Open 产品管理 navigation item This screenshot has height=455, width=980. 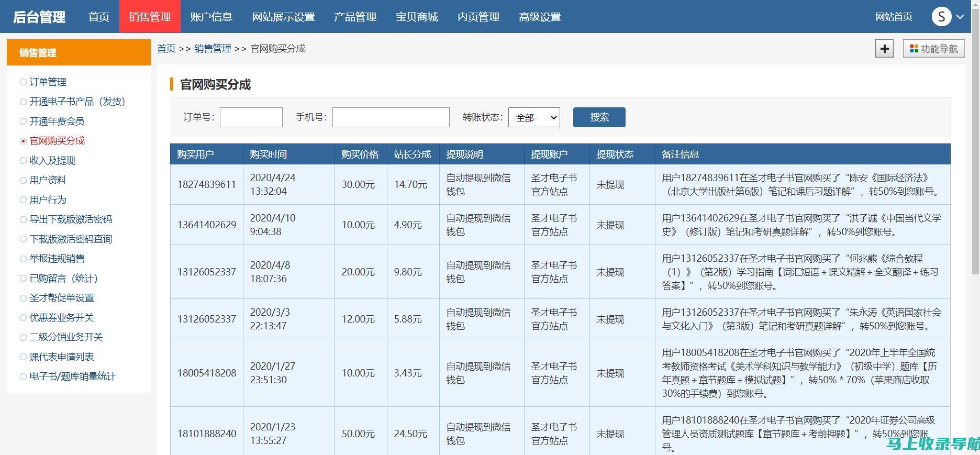(x=355, y=17)
